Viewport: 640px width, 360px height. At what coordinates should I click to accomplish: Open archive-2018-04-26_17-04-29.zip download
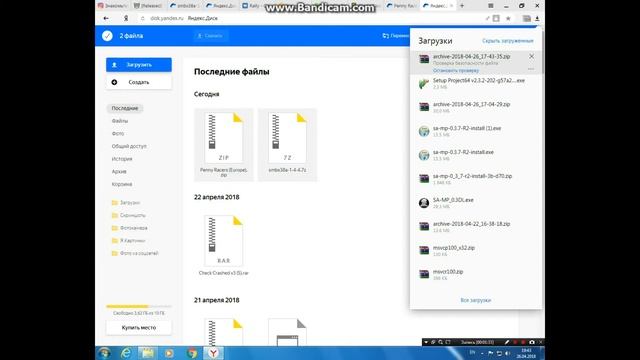click(476, 107)
